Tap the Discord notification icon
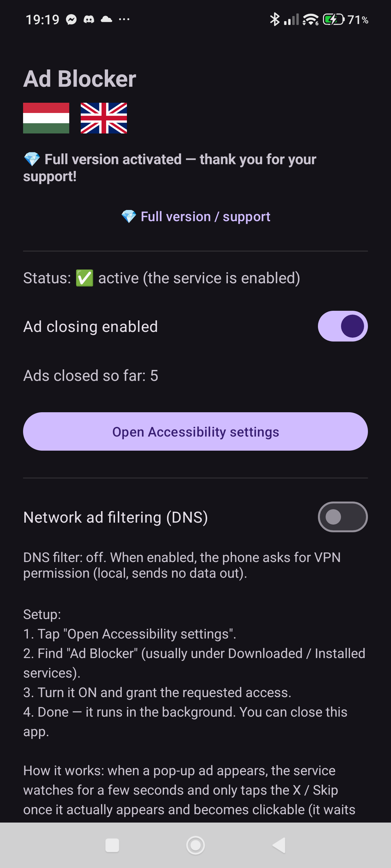 [x=89, y=20]
